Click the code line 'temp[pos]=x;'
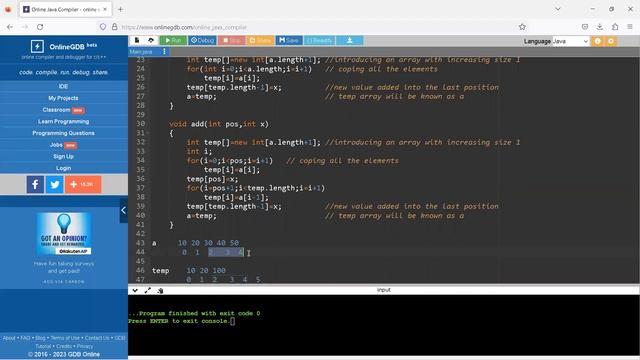This screenshot has width=640, height=360. (212, 179)
